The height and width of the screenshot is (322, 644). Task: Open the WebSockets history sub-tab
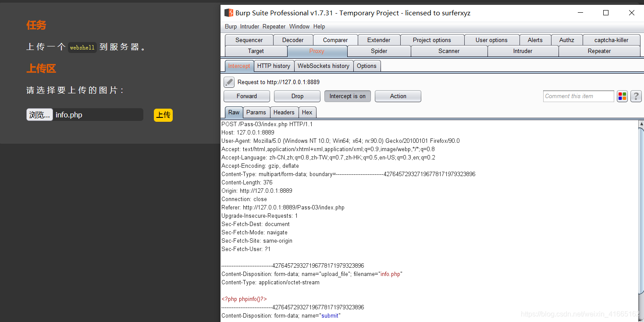pos(324,66)
